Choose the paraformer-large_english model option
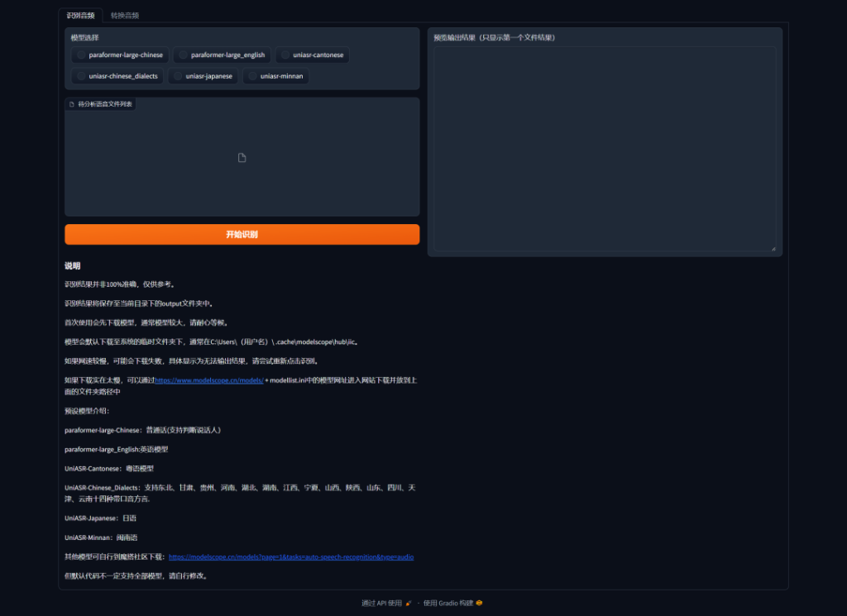The image size is (847, 616). 183,55
